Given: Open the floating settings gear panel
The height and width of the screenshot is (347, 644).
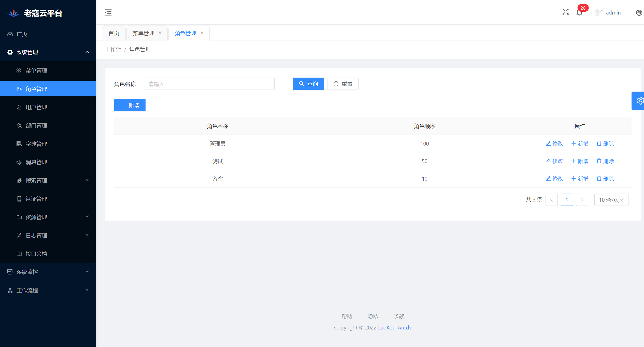Looking at the screenshot, I should click(x=639, y=101).
